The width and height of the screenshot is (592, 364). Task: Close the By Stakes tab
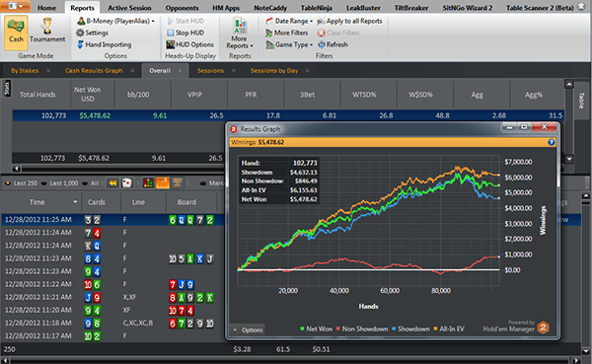pos(48,71)
